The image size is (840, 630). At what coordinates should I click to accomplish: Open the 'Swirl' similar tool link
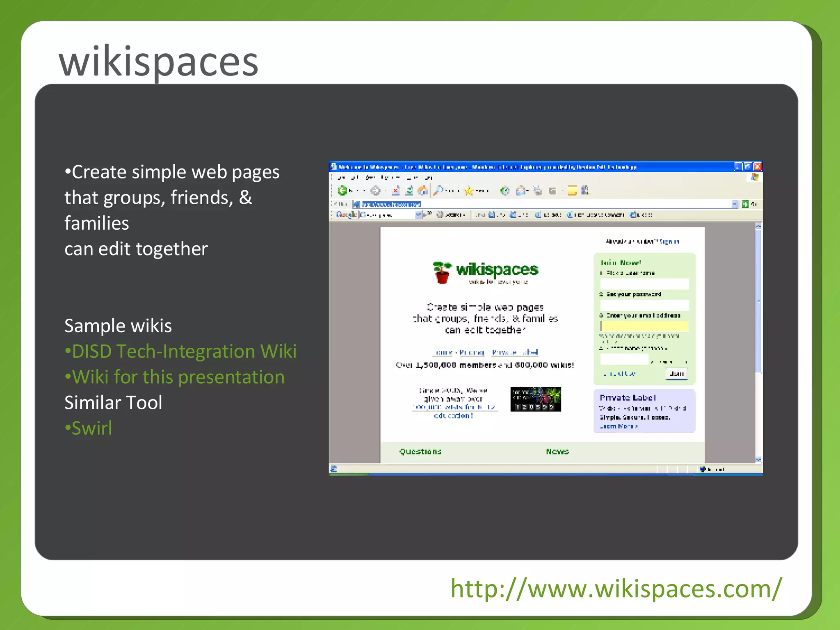tap(92, 428)
